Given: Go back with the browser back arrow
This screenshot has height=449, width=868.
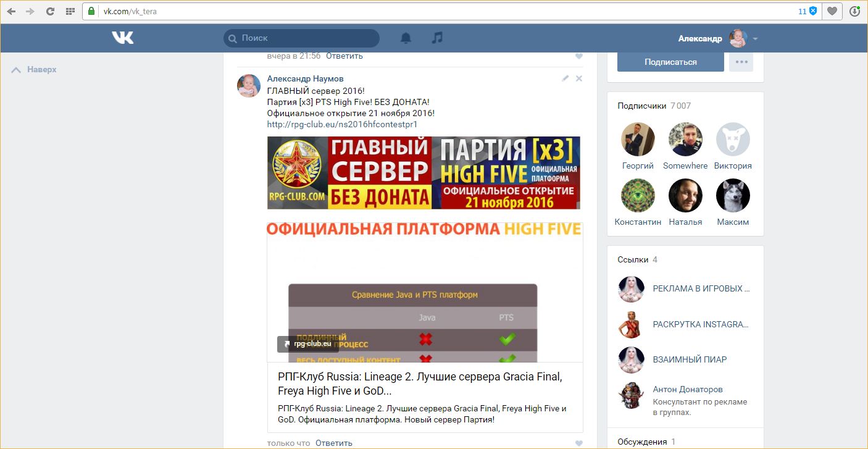Looking at the screenshot, I should (x=11, y=11).
